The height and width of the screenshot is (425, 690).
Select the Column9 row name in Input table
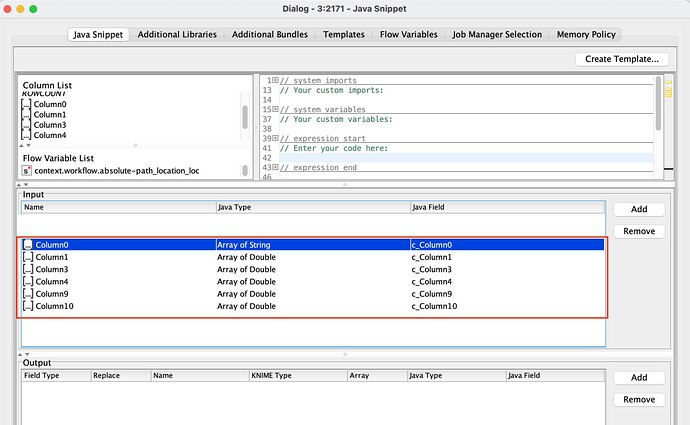point(51,294)
